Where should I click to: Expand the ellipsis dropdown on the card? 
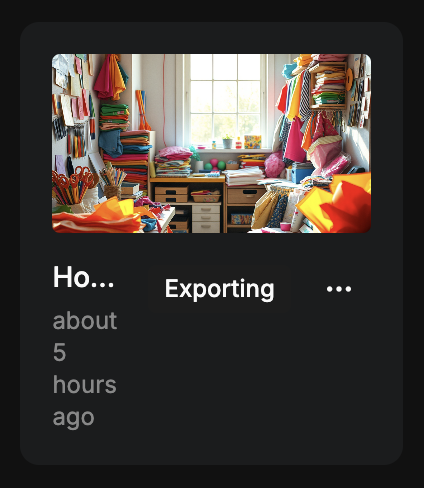[339, 289]
